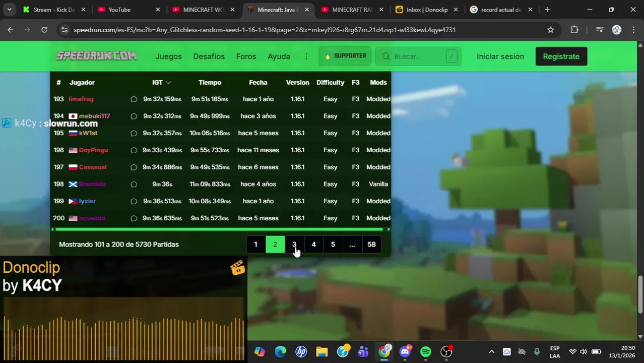Image resolution: width=644 pixels, height=363 pixels.
Task: Open the three-dot more menu in site header
Action: tap(306, 56)
